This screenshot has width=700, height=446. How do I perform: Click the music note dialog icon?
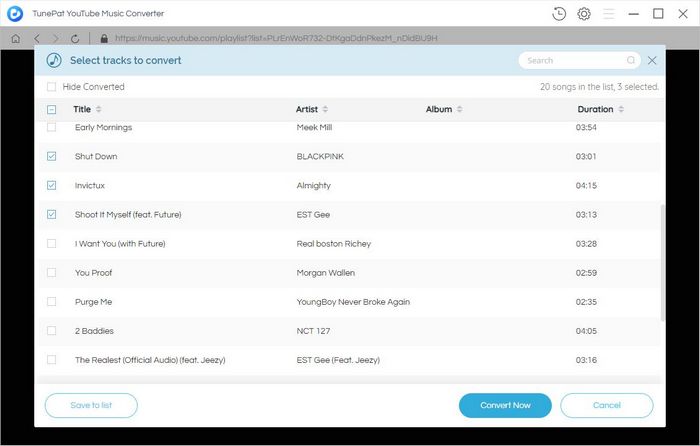coord(54,60)
